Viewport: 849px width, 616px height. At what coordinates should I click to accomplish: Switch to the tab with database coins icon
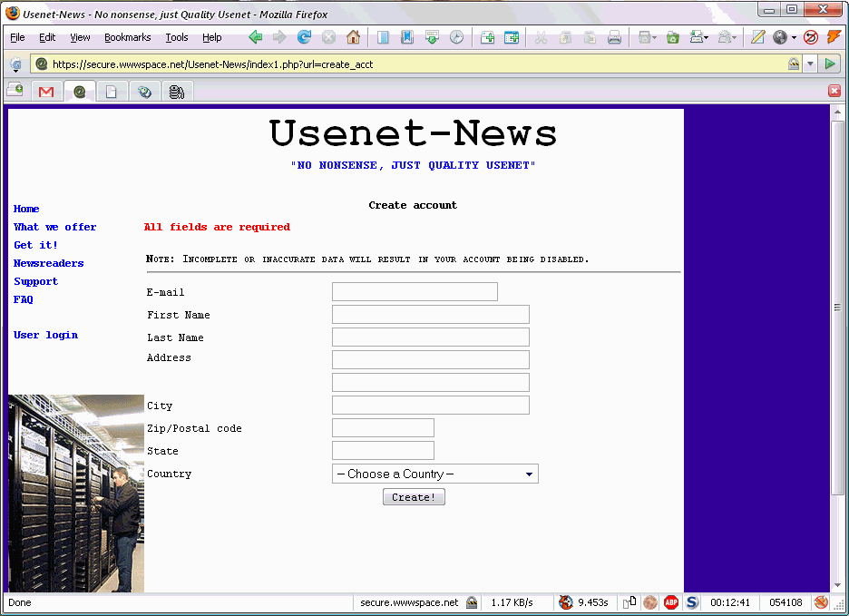(x=177, y=92)
